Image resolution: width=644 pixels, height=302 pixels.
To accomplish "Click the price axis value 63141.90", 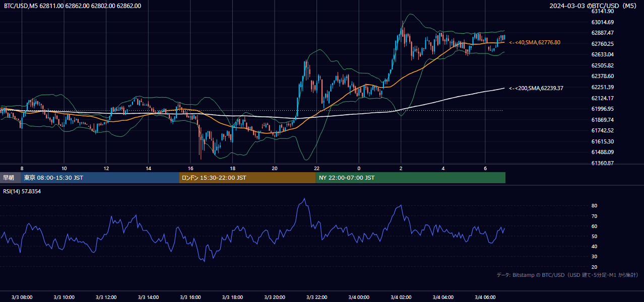I will (x=602, y=11).
